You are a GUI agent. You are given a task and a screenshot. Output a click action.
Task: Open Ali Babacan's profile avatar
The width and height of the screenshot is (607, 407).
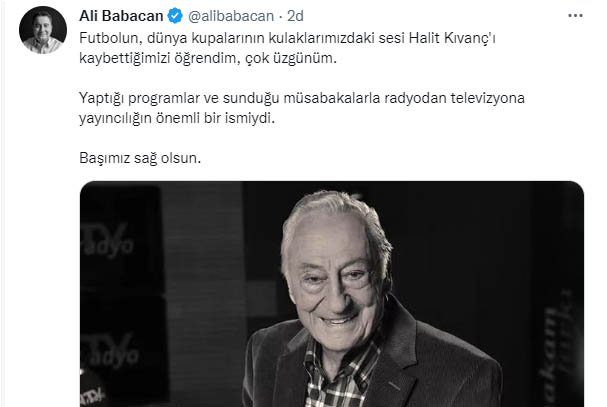click(x=43, y=30)
